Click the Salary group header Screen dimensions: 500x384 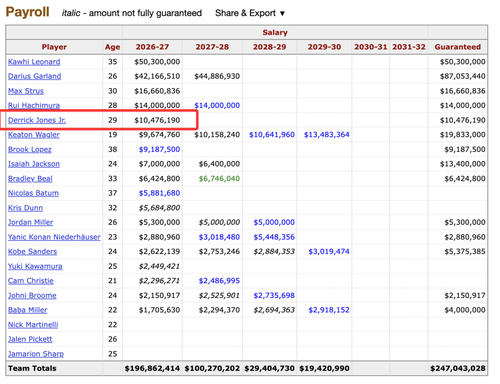pos(275,33)
